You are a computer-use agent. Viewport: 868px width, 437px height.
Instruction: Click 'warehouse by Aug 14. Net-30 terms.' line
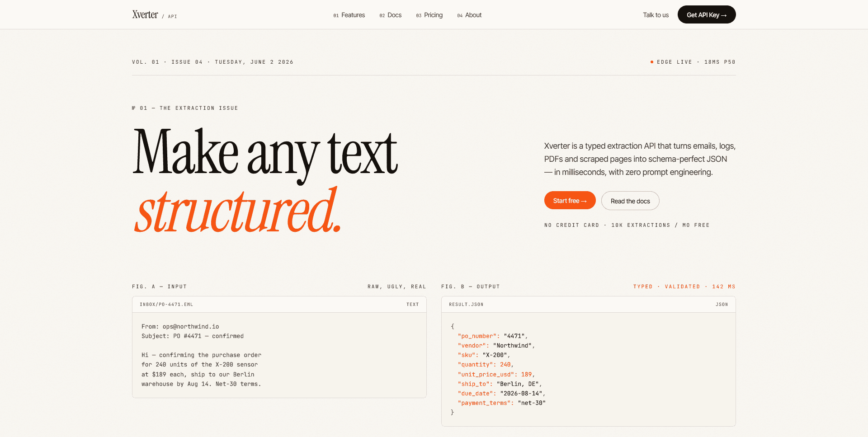point(201,384)
